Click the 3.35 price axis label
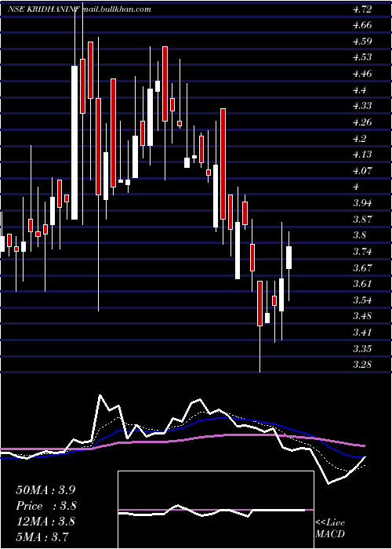 [x=362, y=349]
